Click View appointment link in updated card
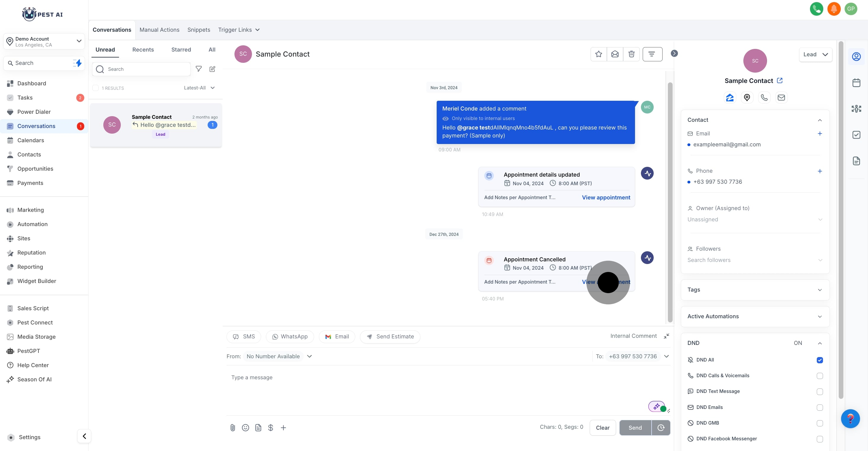Viewport: 868px width, 451px height. (x=606, y=197)
